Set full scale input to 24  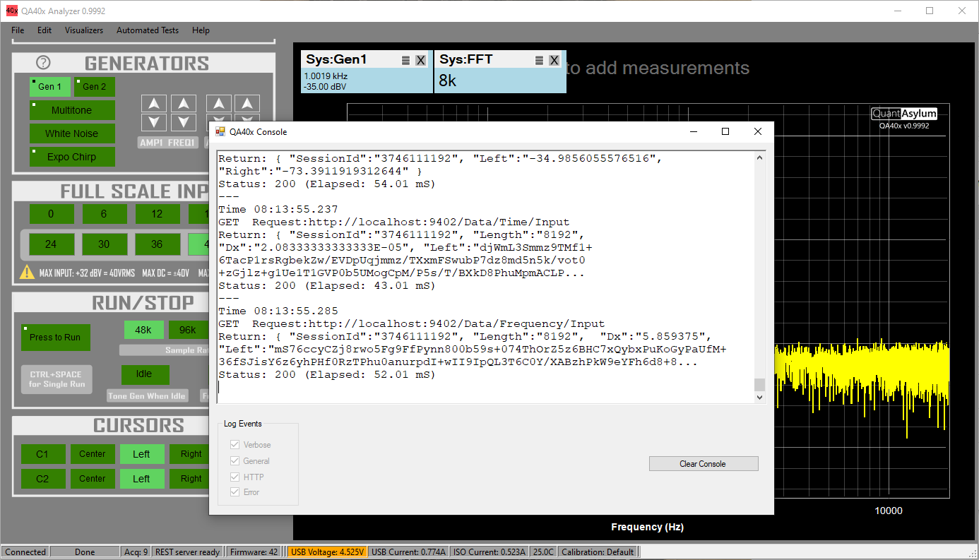point(51,244)
